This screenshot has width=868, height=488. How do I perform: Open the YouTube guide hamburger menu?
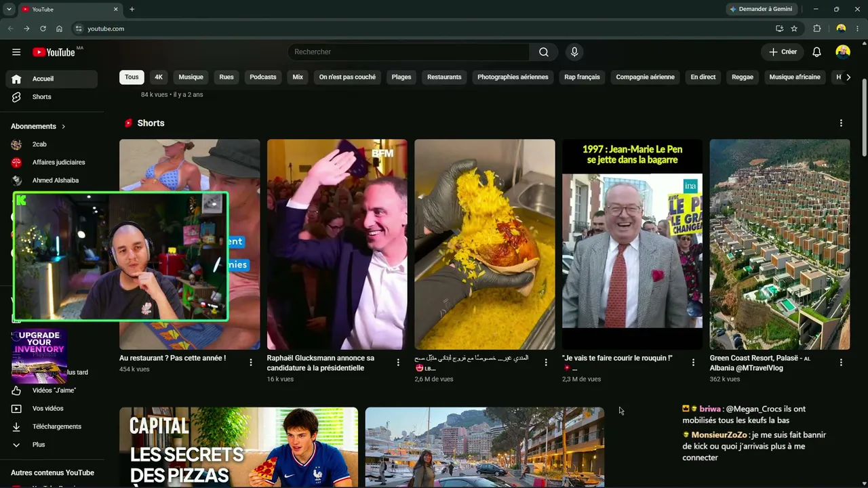16,52
